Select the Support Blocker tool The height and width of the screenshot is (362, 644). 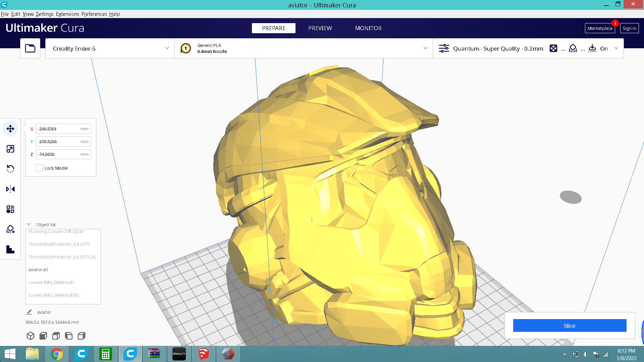tap(10, 229)
